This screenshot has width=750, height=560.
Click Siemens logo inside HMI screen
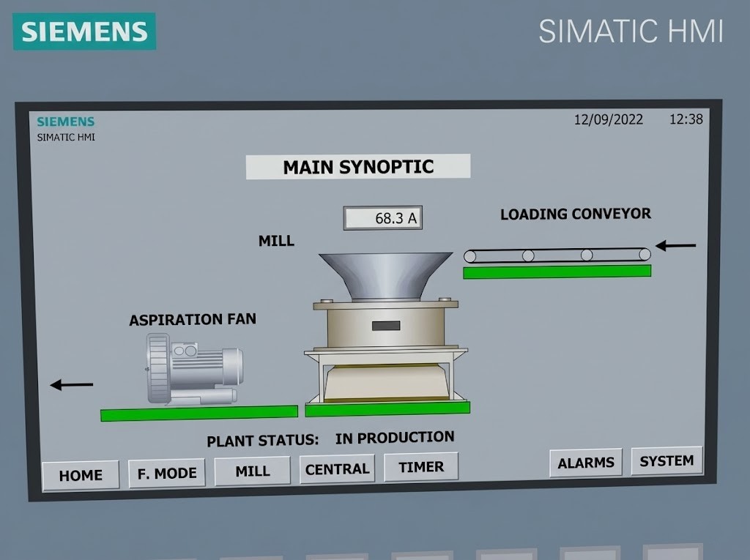point(66,122)
